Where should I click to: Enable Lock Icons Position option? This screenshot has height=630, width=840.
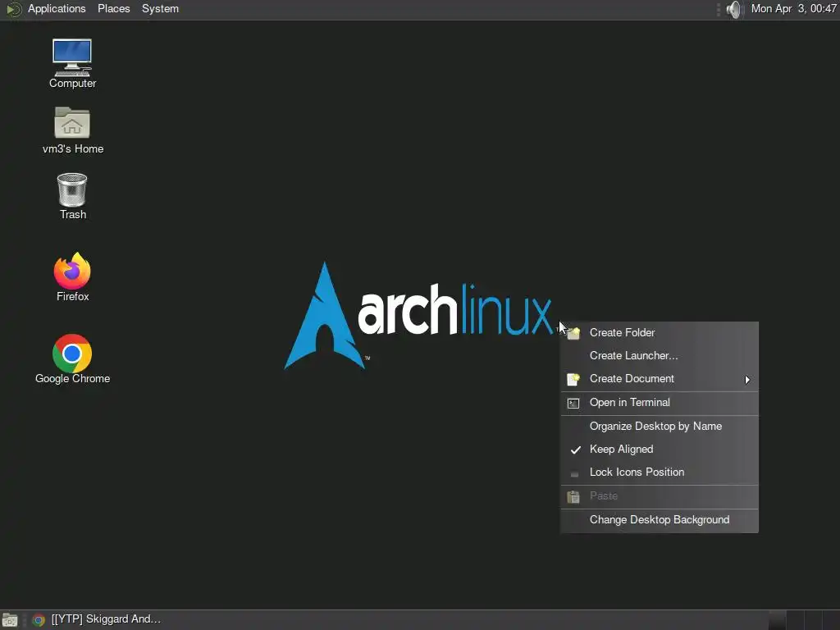pos(660,472)
